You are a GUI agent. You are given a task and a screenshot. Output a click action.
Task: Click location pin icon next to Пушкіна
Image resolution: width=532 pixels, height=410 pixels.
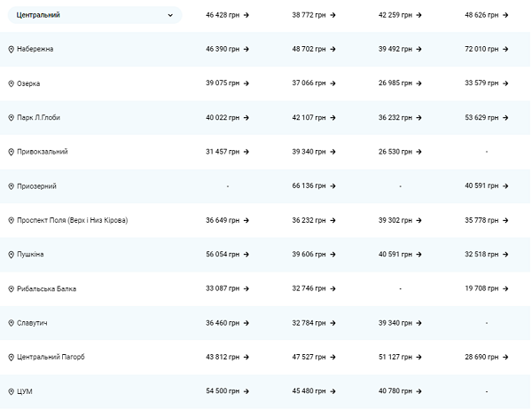[11, 255]
